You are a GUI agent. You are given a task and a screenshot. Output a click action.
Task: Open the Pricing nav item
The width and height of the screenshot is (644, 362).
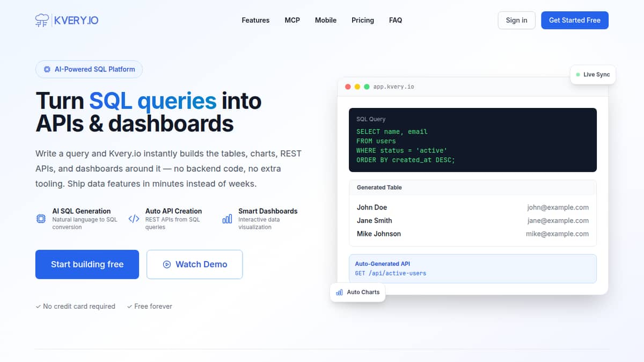point(363,20)
